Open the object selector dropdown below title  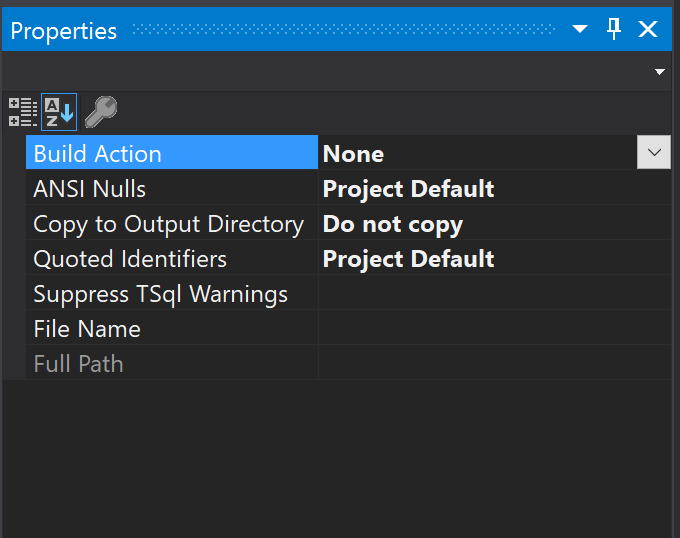659,72
